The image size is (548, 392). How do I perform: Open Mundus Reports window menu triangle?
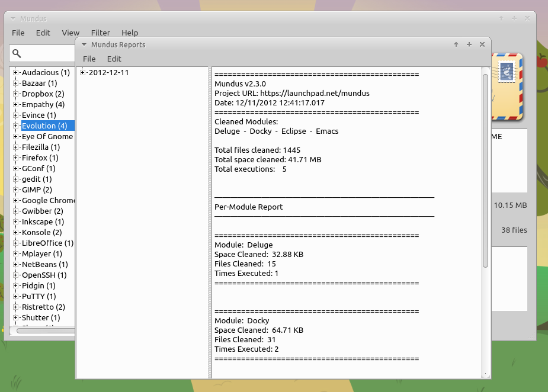(x=84, y=45)
